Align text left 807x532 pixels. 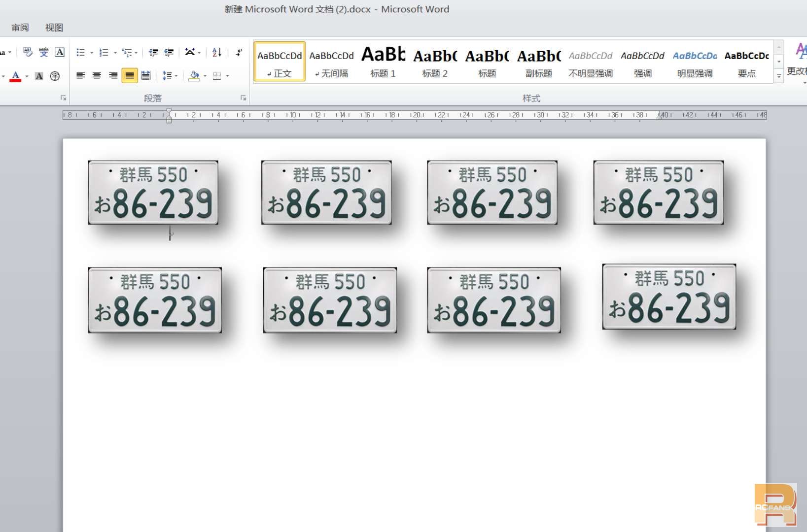(81, 75)
